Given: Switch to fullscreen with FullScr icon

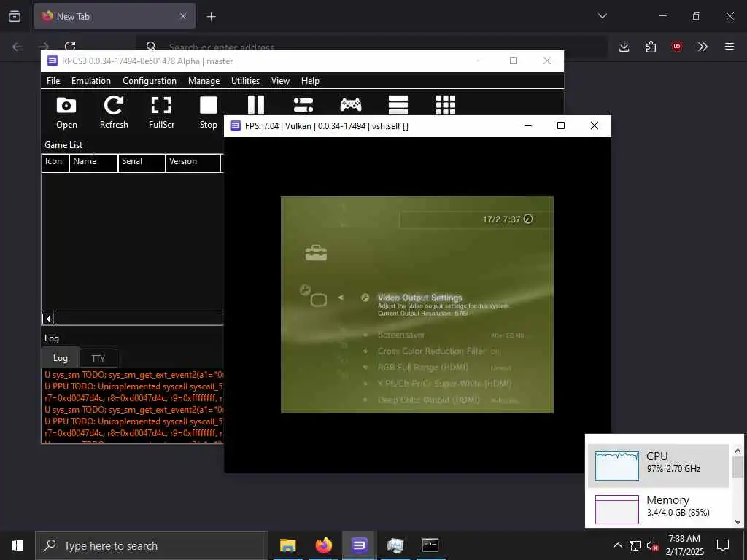Looking at the screenshot, I should [161, 112].
